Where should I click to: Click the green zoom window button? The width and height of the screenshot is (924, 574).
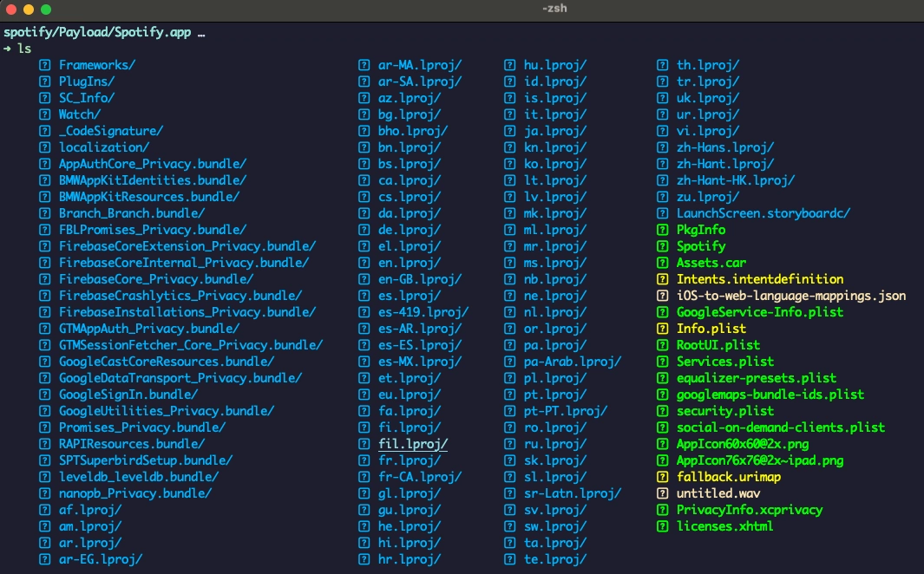pos(46,10)
